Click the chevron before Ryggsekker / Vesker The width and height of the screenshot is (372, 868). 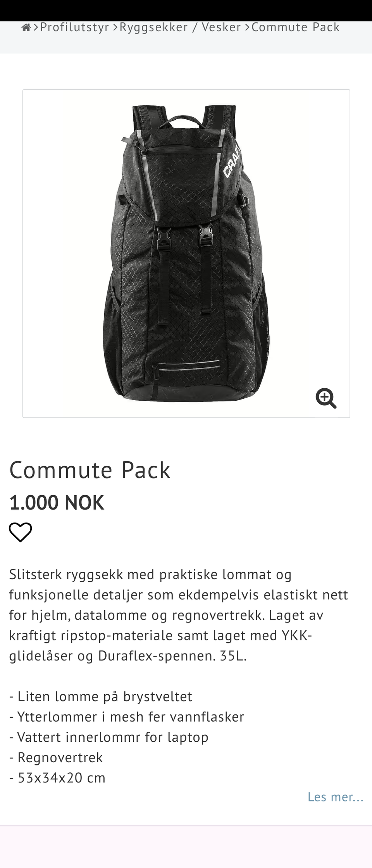(x=115, y=27)
